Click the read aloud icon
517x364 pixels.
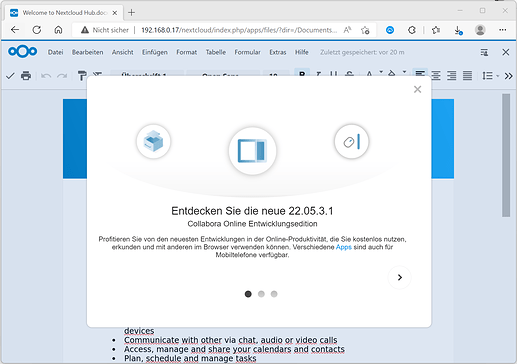click(347, 30)
